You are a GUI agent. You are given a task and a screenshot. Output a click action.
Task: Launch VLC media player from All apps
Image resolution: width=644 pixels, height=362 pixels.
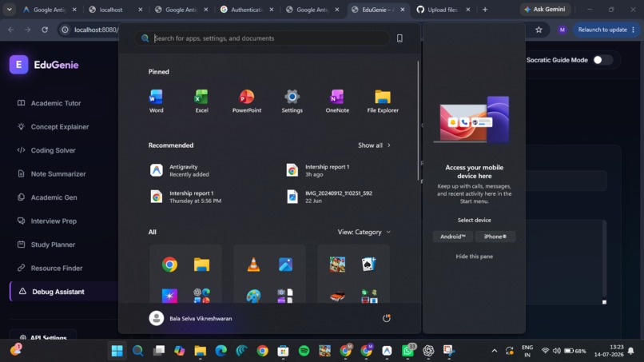[253, 265]
